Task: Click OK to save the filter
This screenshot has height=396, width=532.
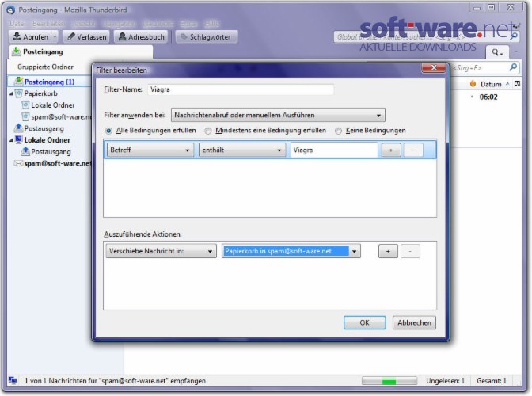Action: [364, 322]
